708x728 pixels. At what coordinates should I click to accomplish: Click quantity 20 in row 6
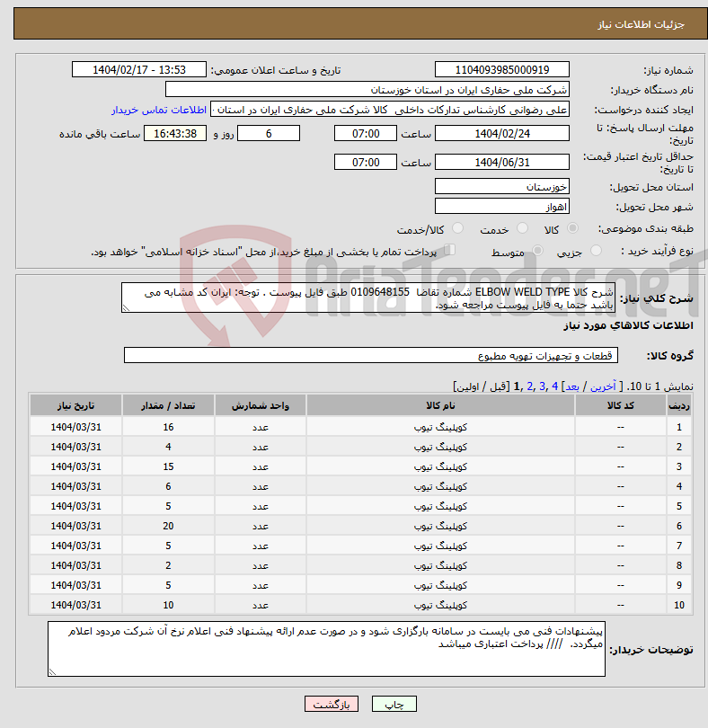[x=168, y=526]
